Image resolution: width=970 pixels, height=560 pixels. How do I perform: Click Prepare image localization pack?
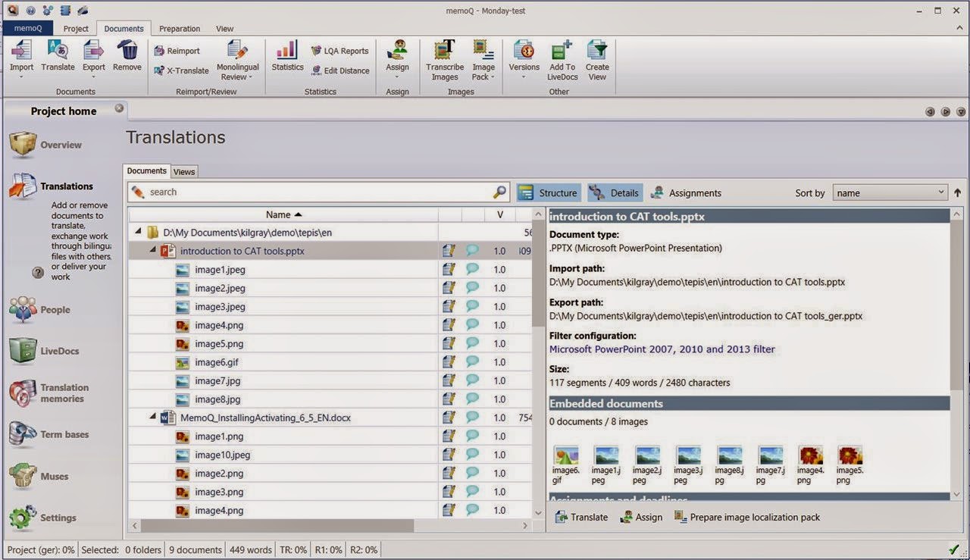pyautogui.click(x=746, y=517)
